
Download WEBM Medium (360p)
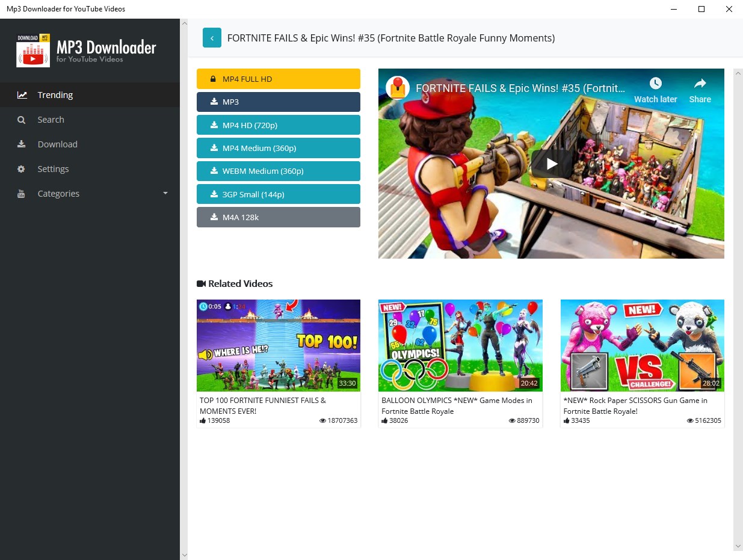click(279, 171)
